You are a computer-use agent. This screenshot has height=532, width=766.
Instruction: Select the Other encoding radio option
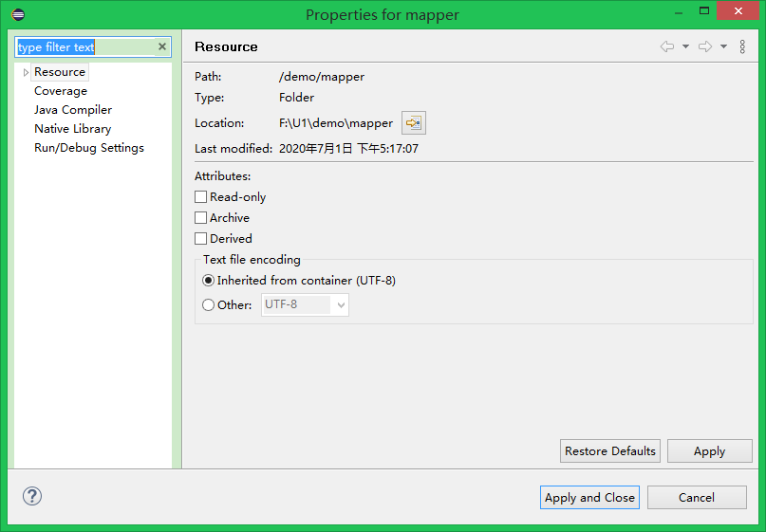[209, 305]
